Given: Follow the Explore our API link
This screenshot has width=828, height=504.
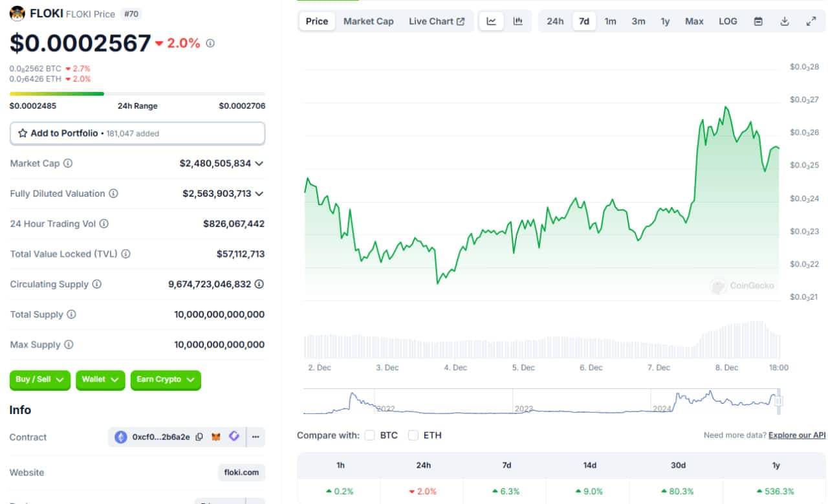Looking at the screenshot, I should [x=797, y=435].
